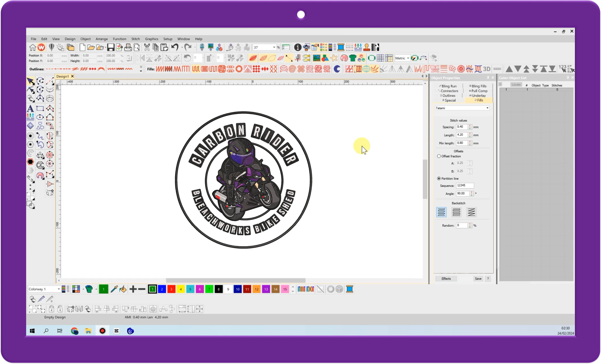601x364 pixels.
Task: Select purple color swatch number 13
Action: click(x=266, y=289)
